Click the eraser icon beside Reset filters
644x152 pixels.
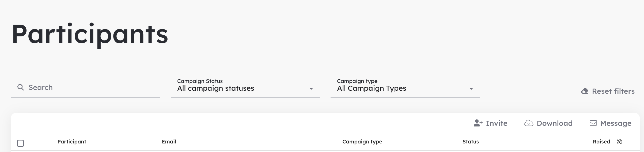point(585,91)
